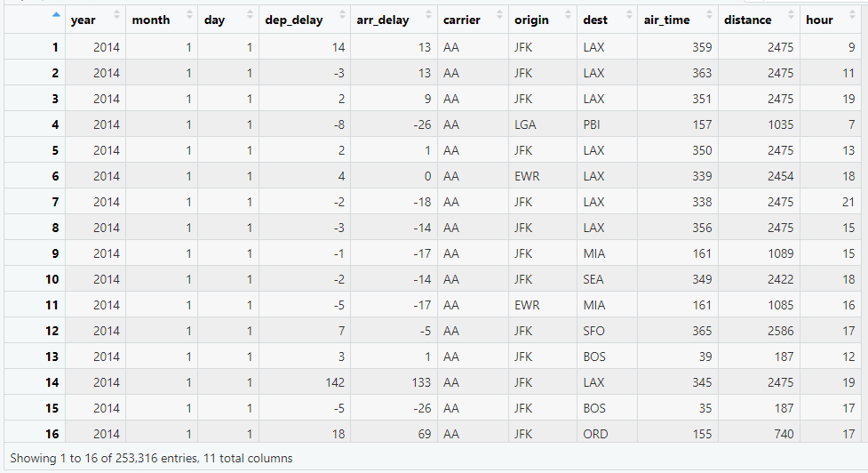Sort table by the day column header
This screenshot has height=473, width=868.
[214, 20]
